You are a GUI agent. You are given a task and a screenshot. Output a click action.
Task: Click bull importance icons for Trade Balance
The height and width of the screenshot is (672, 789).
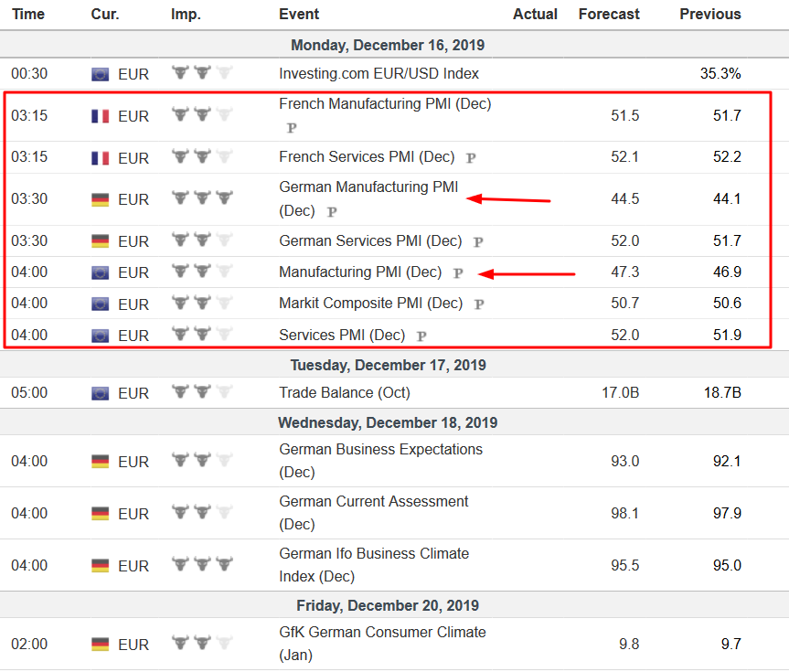(x=202, y=391)
